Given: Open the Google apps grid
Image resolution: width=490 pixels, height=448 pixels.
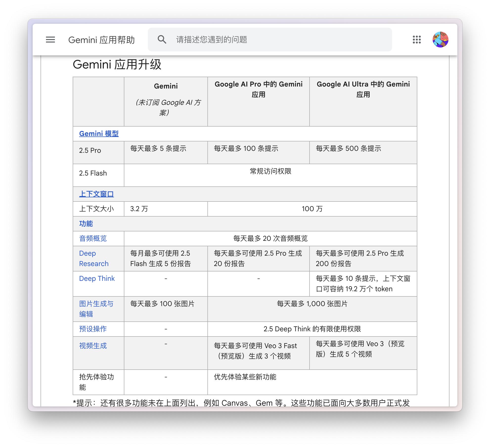Looking at the screenshot, I should (417, 40).
